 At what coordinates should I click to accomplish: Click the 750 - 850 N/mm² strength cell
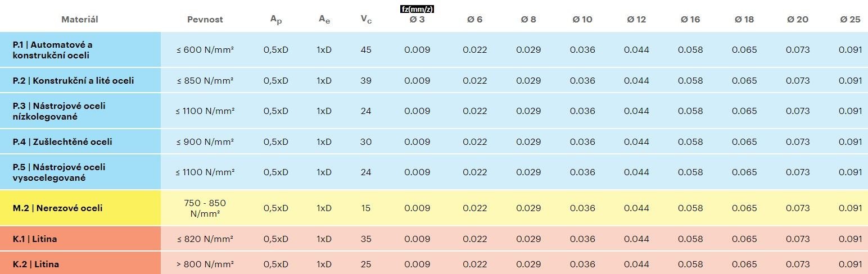(205, 208)
